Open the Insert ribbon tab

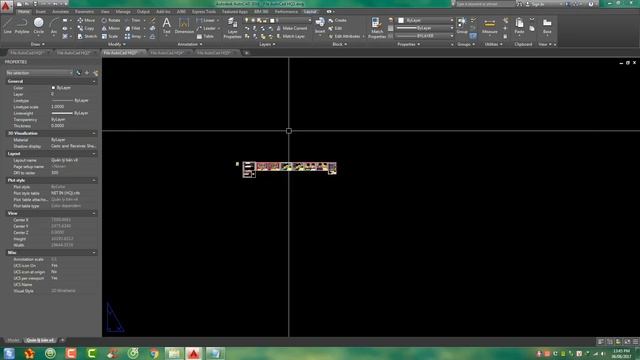(x=41, y=11)
